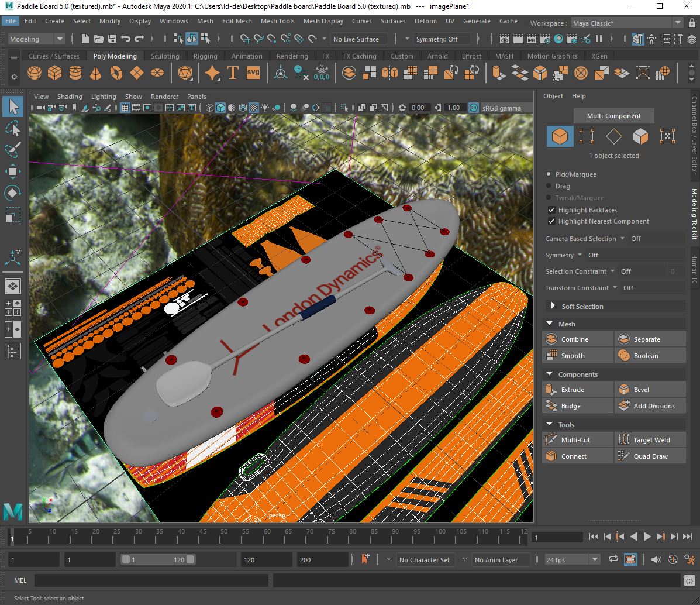This screenshot has width=700, height=605.
Task: Click the playback range slider bar
Action: tap(158, 559)
